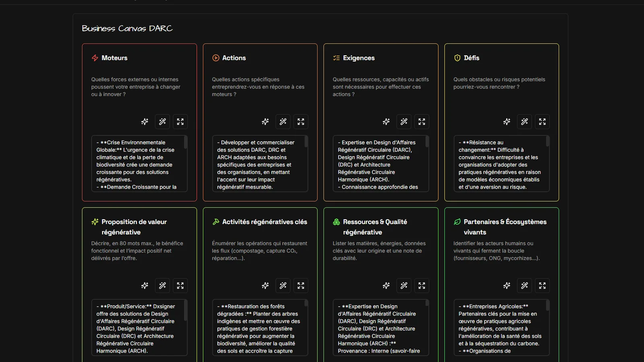Edit the Proposition de valeur régénérative text box
Screen dimensions: 644x362
click(139, 327)
